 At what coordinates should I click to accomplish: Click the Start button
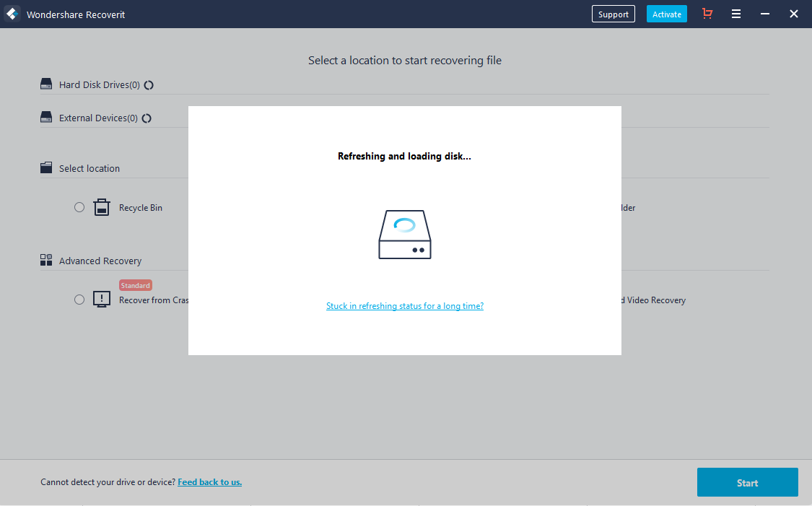[747, 482]
